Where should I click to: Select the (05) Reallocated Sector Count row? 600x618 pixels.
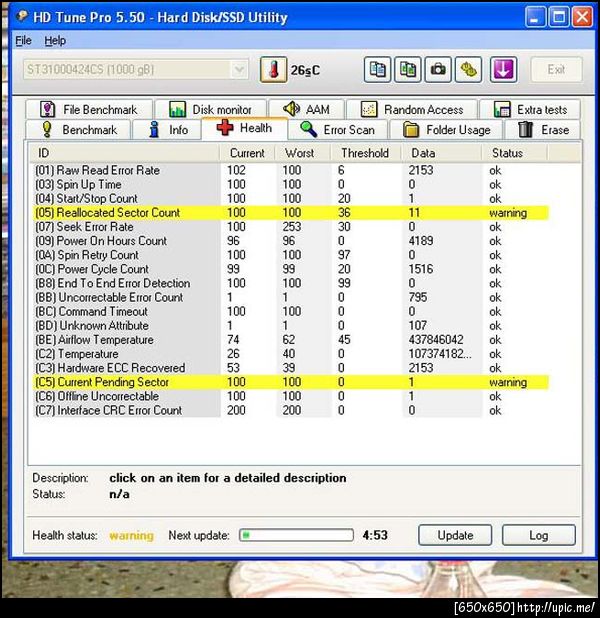pyautogui.click(x=289, y=213)
